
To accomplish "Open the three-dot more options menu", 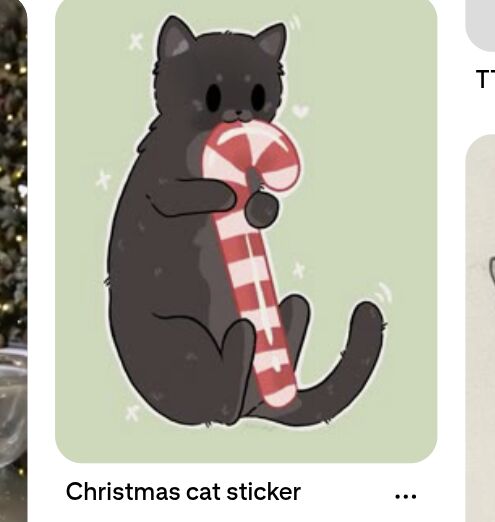I will tap(405, 496).
